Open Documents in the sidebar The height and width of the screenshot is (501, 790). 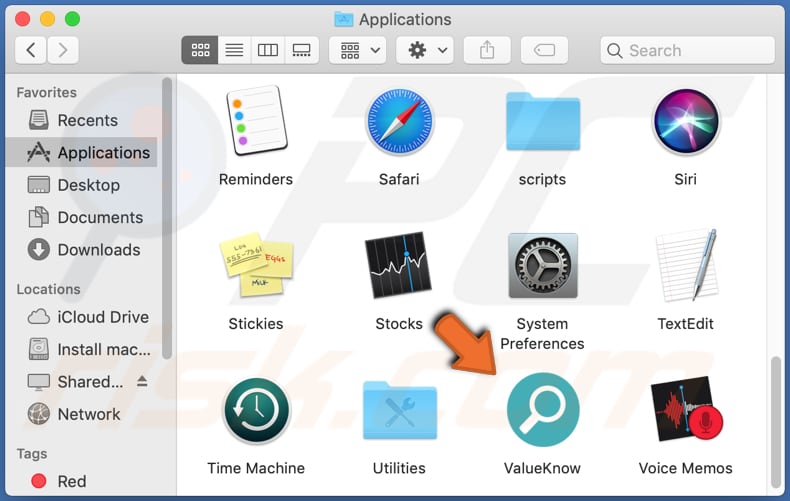coord(82,217)
